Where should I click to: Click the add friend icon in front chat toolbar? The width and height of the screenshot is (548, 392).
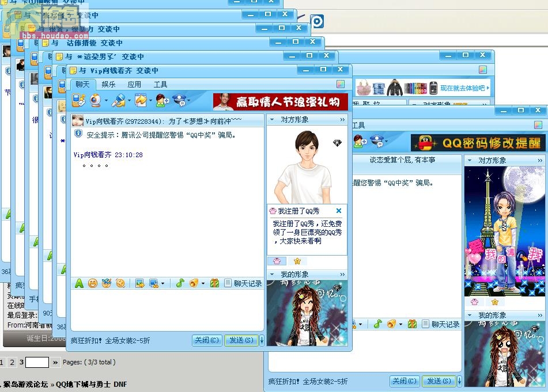tap(162, 100)
